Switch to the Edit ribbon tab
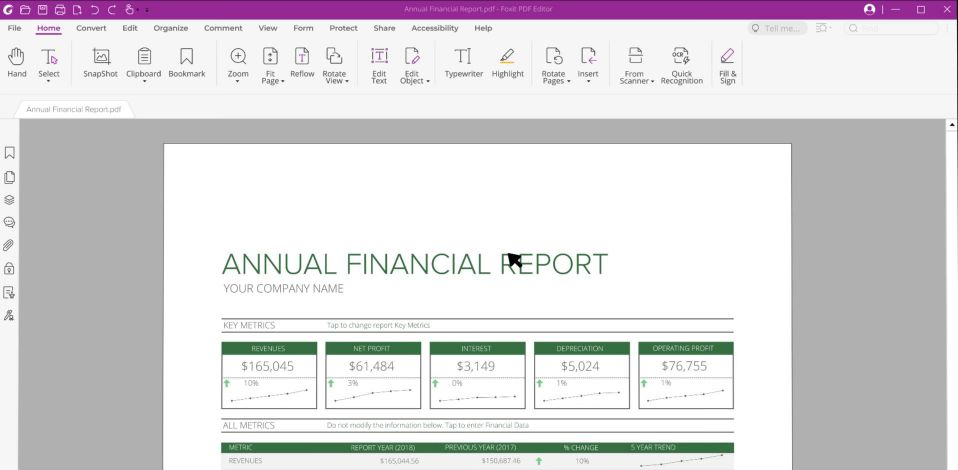 130,28
